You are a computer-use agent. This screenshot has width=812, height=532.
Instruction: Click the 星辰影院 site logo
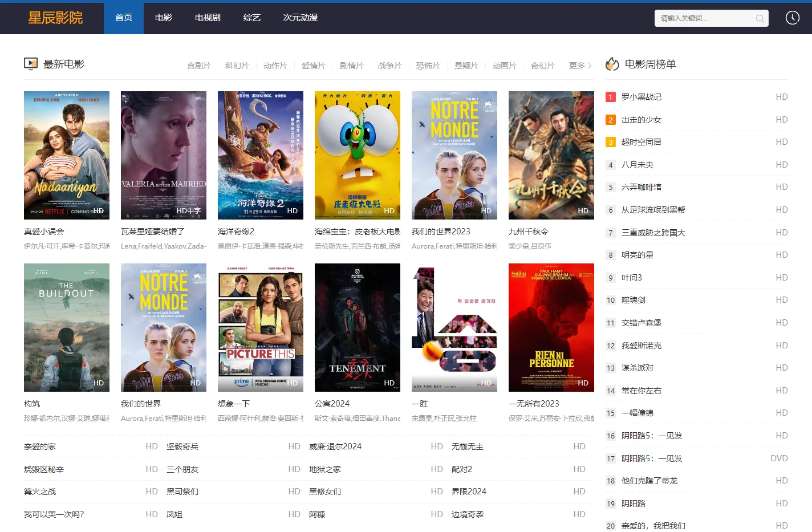tap(55, 18)
